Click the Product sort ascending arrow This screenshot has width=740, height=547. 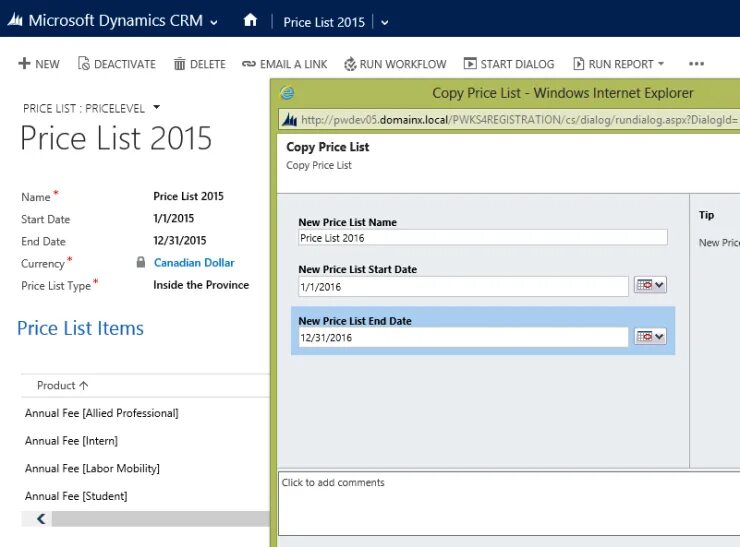pyautogui.click(x=84, y=385)
